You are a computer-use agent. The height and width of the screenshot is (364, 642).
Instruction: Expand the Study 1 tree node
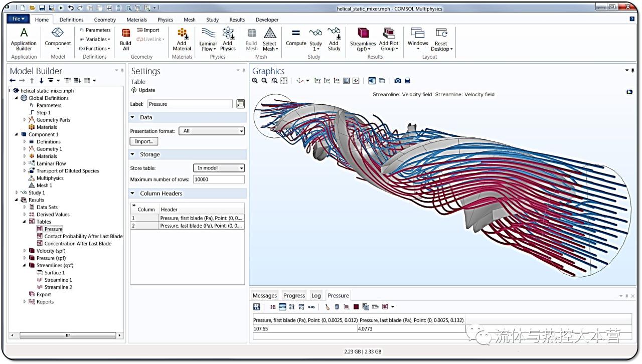[x=17, y=193]
